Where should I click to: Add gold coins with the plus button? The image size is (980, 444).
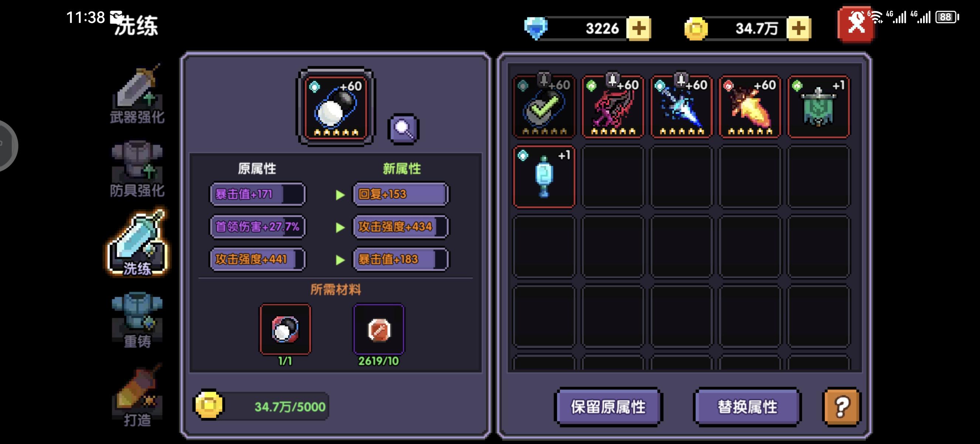pyautogui.click(x=799, y=28)
